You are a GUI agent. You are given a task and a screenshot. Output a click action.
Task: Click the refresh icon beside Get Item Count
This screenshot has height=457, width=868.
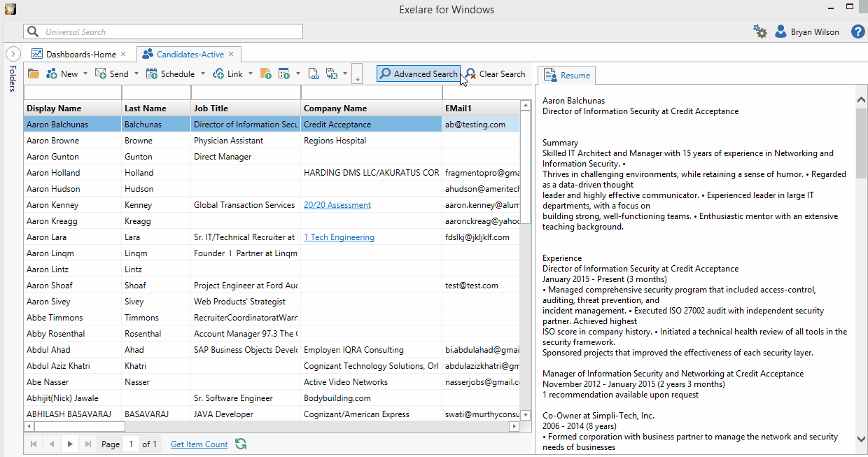[x=241, y=444]
